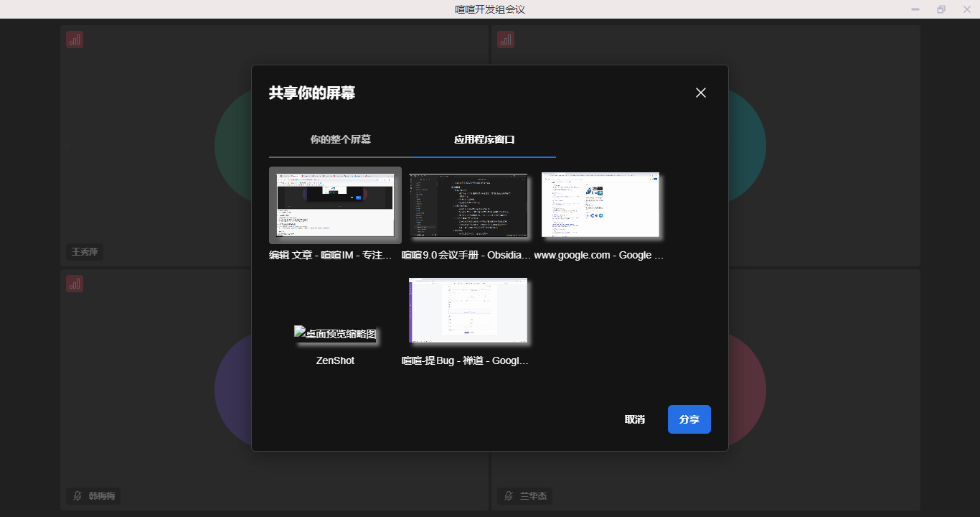Choose the 喧喧-提Bug 禅道 window thumbnail
The height and width of the screenshot is (517, 980).
pyautogui.click(x=468, y=310)
